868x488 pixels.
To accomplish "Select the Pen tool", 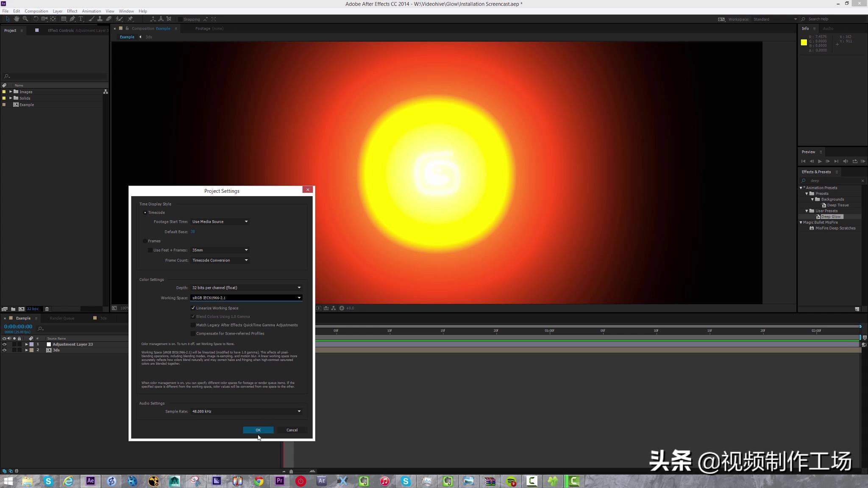I will [x=72, y=19].
